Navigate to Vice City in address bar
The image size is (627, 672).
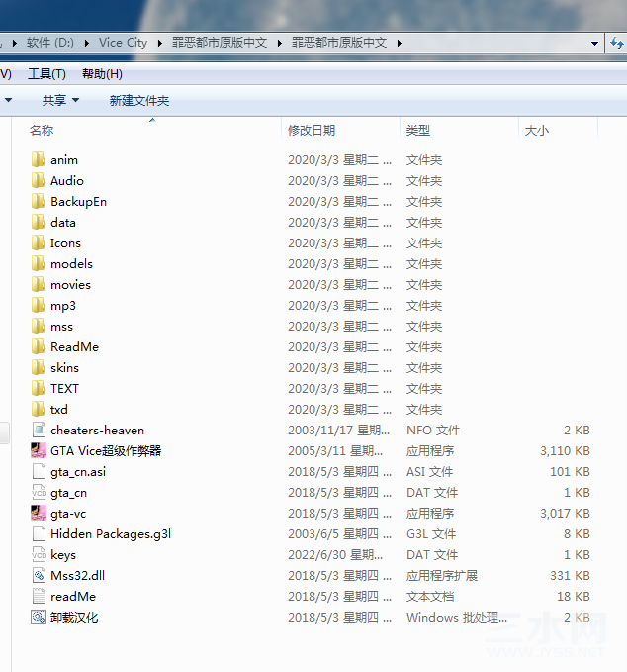point(123,43)
